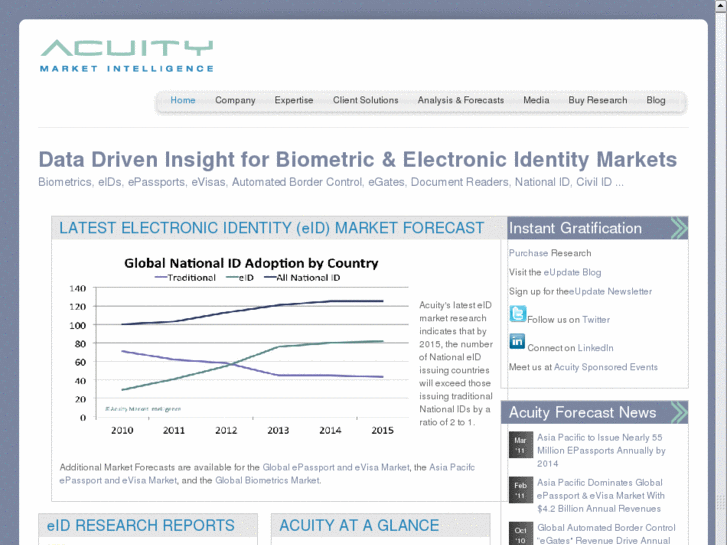Click the Instant Gratification chevron arrow icon
Image resolution: width=727 pixels, height=545 pixels.
679,228
